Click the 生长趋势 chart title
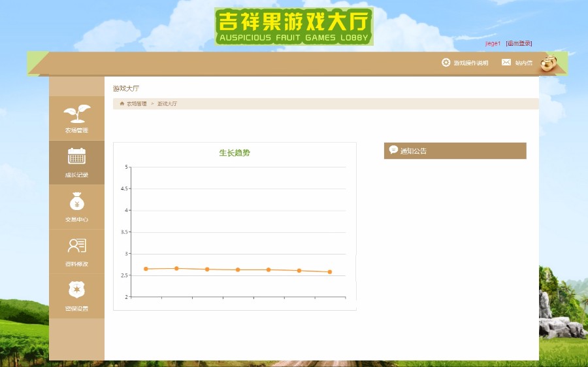This screenshot has height=367, width=588. pyautogui.click(x=235, y=153)
